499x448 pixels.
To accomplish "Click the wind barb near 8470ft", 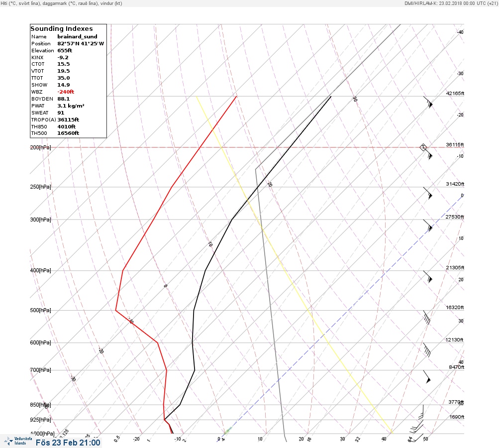I will (427, 377).
